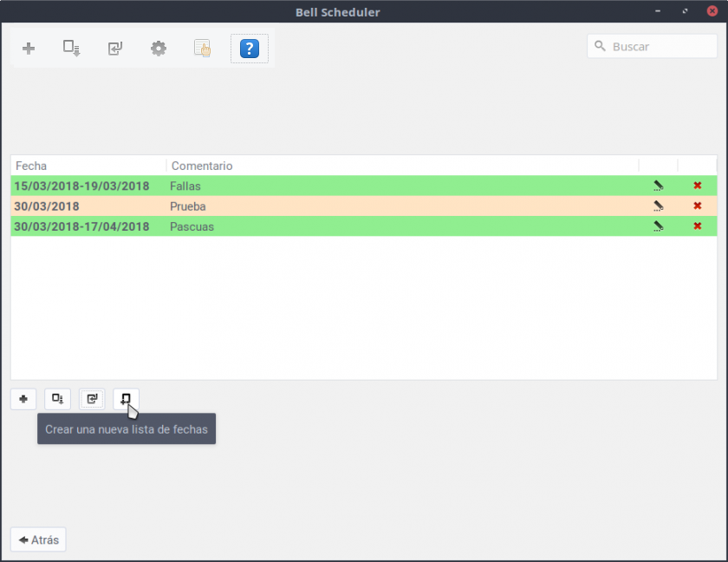The height and width of the screenshot is (562, 728).
Task: Sort by the Comentario column header
Action: (x=399, y=166)
